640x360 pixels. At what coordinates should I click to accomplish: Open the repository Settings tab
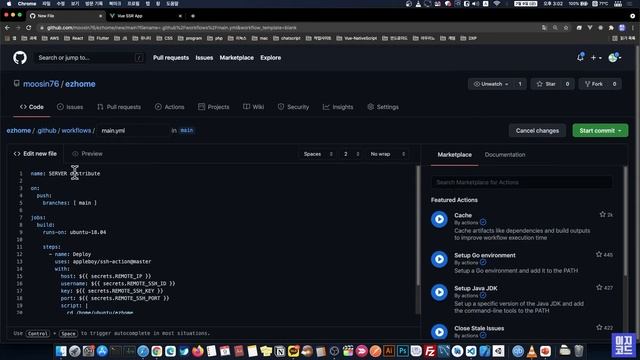pos(382,107)
